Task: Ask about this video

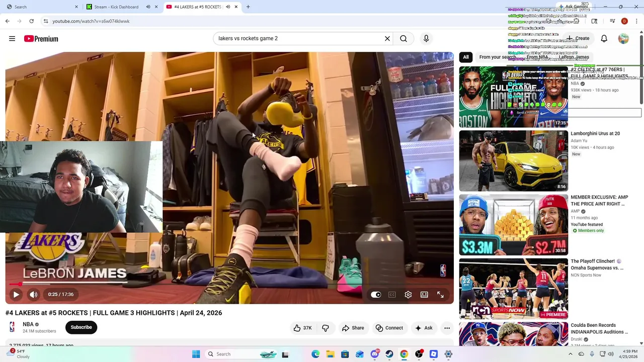Action: click(424, 328)
